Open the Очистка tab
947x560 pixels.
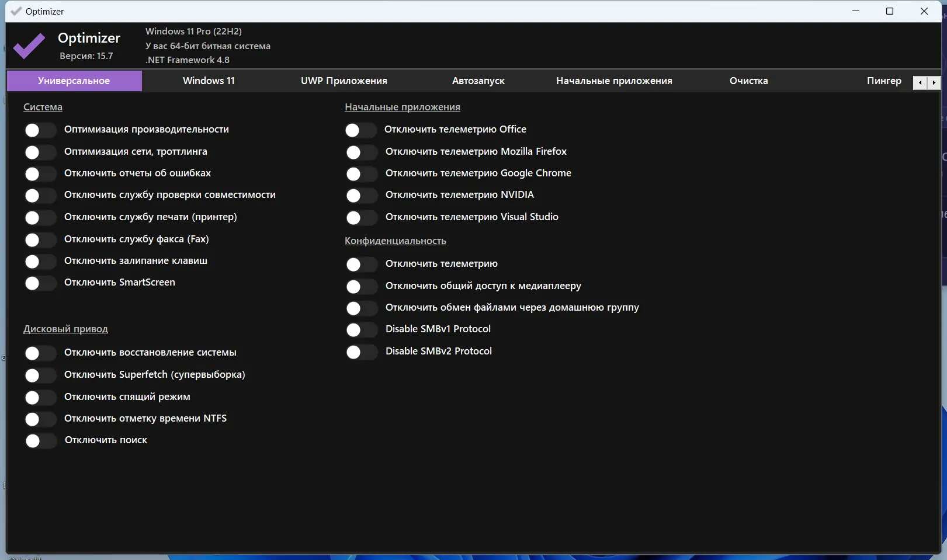(749, 81)
